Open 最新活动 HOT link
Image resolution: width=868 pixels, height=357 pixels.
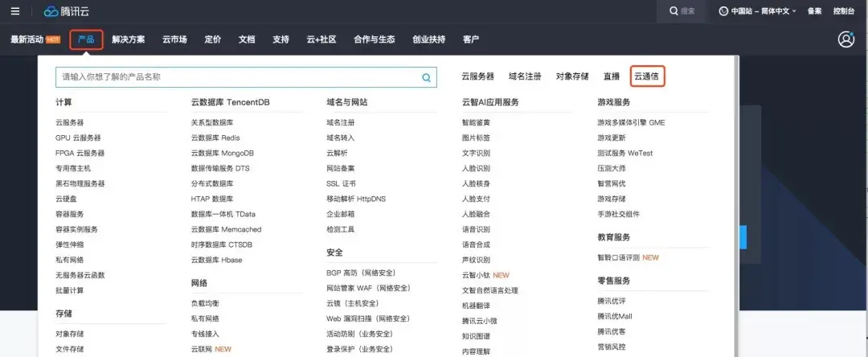click(x=35, y=39)
